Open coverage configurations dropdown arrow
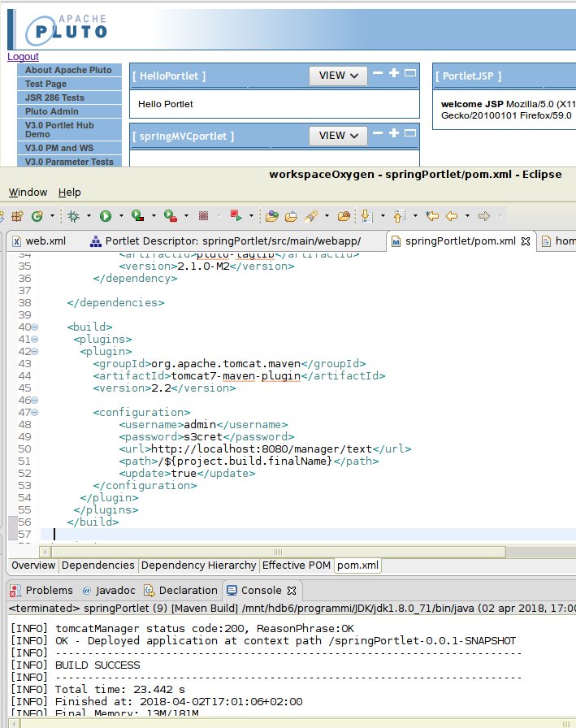The image size is (576, 728). (154, 216)
